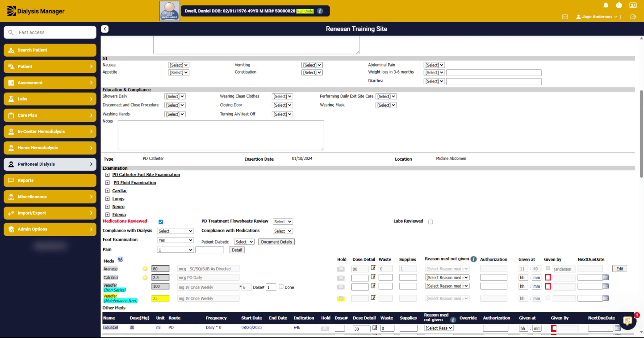
Task: Tick the red Given by checkbox for Calcitriol
Action: pos(548,277)
